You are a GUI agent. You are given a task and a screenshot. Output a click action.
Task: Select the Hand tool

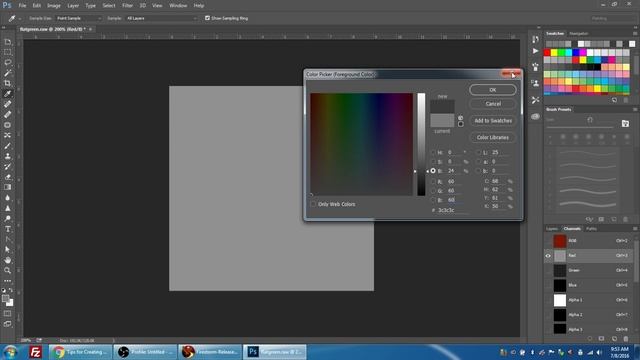point(8,260)
